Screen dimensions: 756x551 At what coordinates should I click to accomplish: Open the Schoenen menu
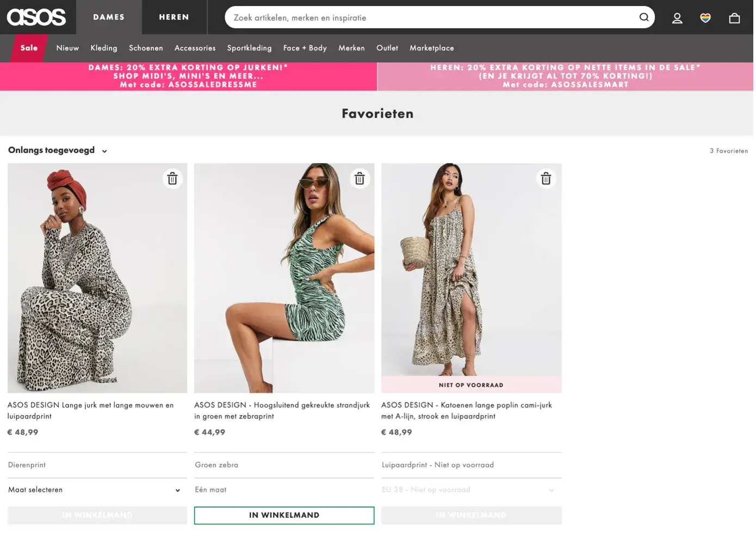click(x=146, y=48)
